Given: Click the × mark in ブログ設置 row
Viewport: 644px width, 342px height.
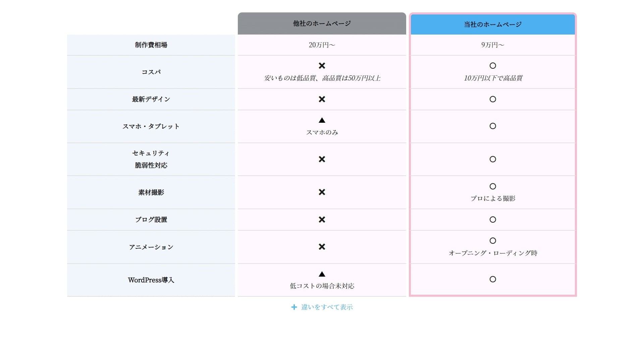Looking at the screenshot, I should click(322, 220).
